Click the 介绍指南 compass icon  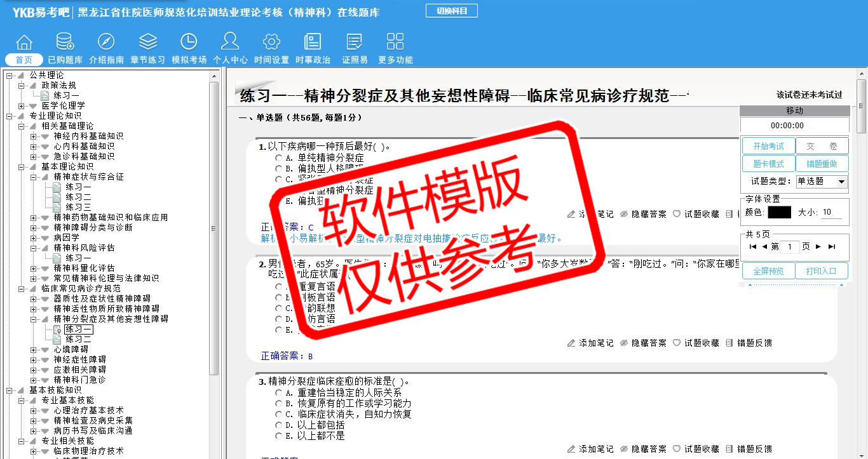click(x=106, y=43)
